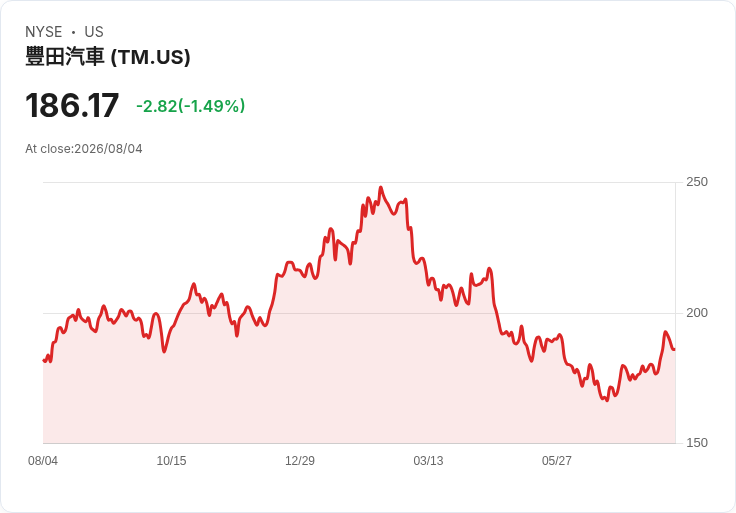Click the NYSE exchange label
The height and width of the screenshot is (513, 736).
(x=44, y=32)
